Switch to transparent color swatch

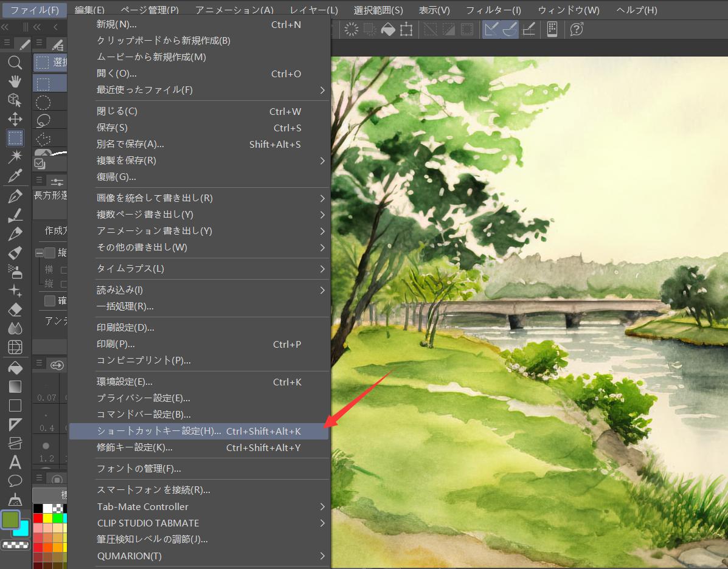pos(15,545)
